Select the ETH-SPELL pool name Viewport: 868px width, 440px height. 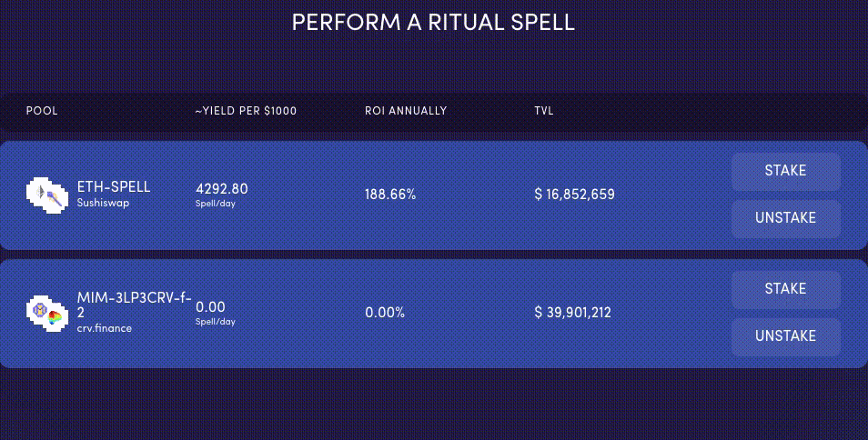114,186
